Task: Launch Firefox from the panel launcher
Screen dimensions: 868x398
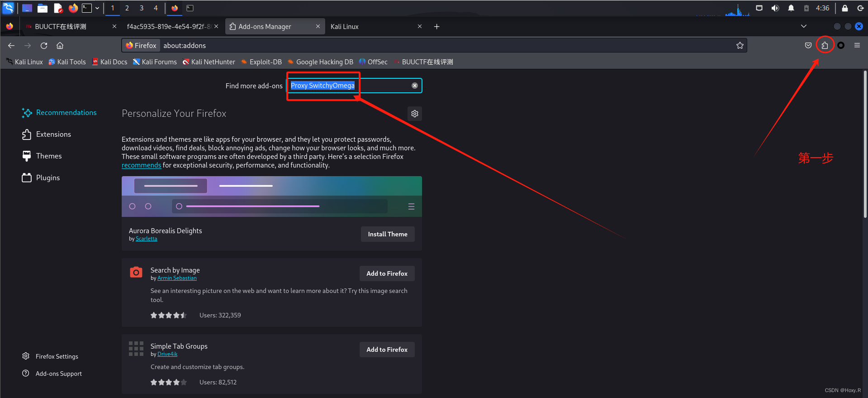Action: tap(73, 8)
